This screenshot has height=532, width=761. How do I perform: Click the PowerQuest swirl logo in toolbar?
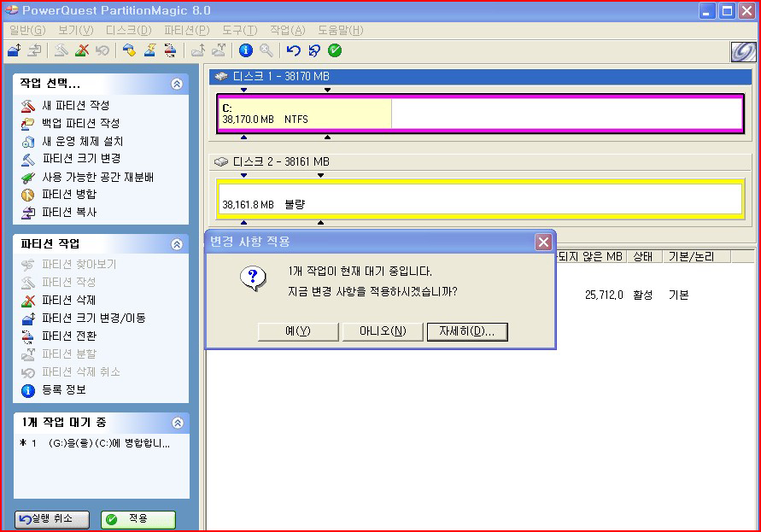click(x=743, y=51)
